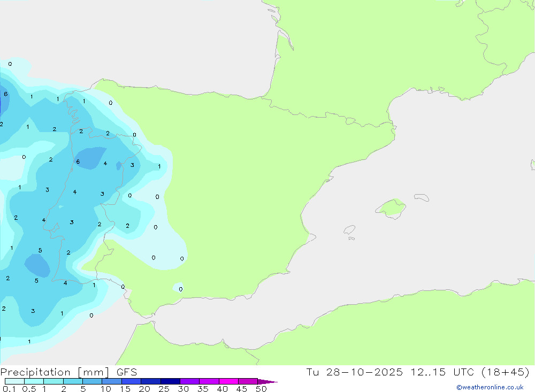Click the 35–40 mm legend color swatch
This screenshot has width=535, height=392.
click(209, 381)
